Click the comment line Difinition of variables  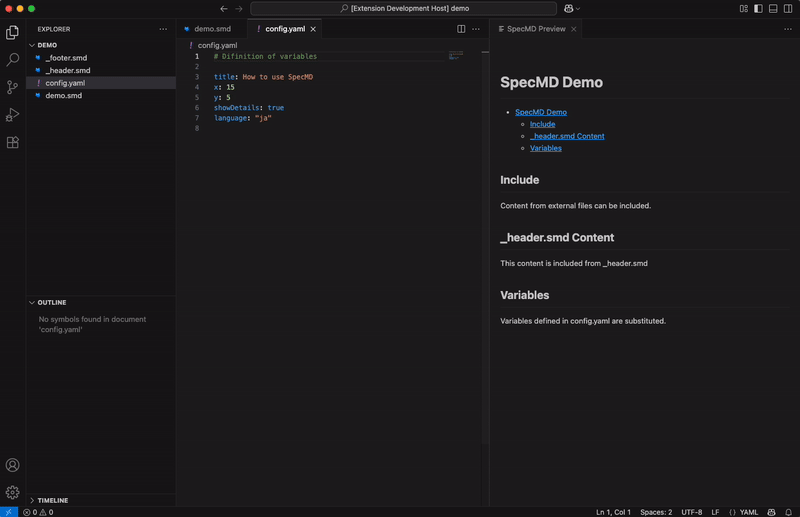point(265,56)
